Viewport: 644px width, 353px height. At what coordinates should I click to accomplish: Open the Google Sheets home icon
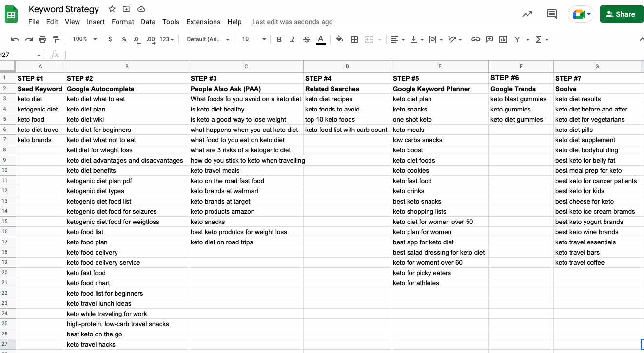coord(11,15)
